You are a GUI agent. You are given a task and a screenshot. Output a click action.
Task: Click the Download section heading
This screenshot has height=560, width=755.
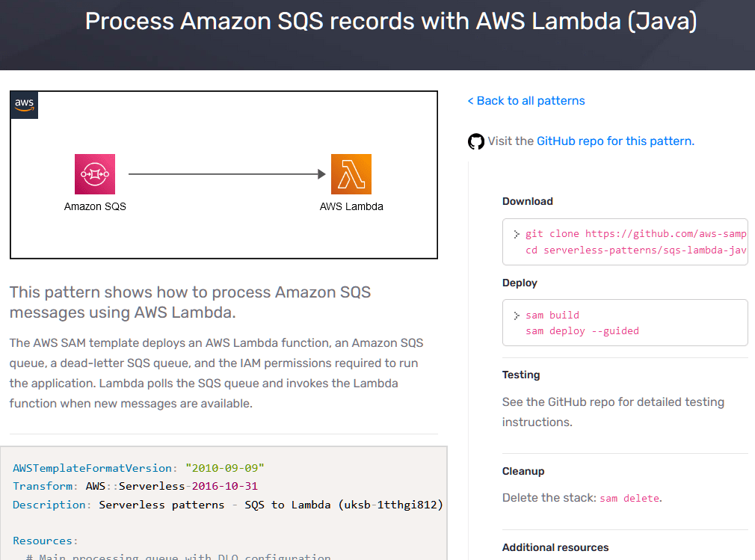(x=528, y=201)
